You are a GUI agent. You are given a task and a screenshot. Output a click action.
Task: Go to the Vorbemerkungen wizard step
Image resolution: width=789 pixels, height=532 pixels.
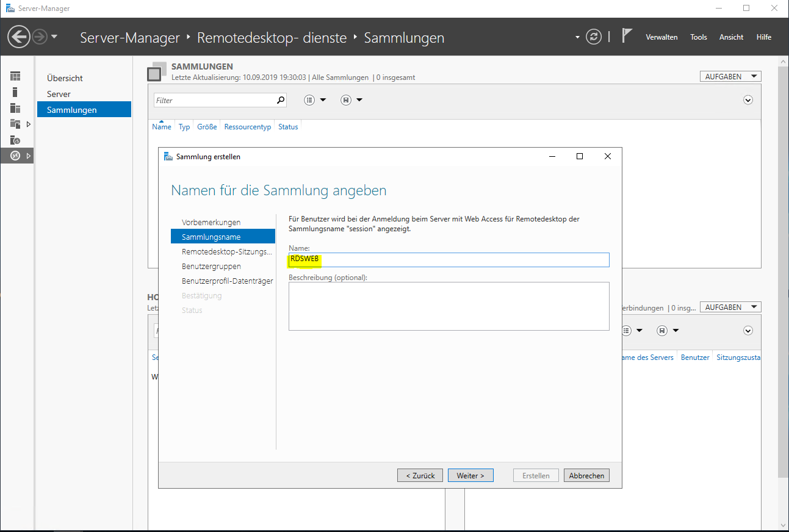[x=211, y=222]
